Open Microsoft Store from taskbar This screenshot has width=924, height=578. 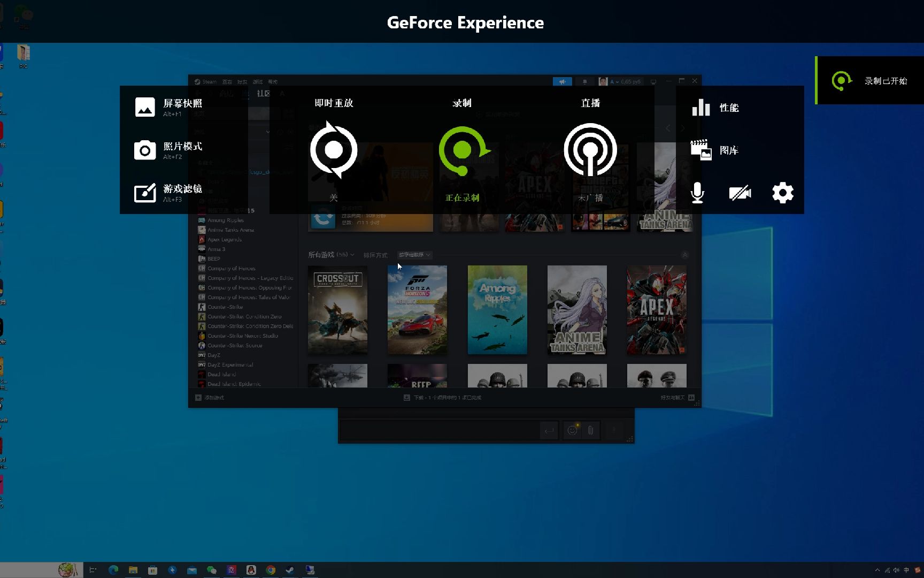pyautogui.click(x=152, y=570)
